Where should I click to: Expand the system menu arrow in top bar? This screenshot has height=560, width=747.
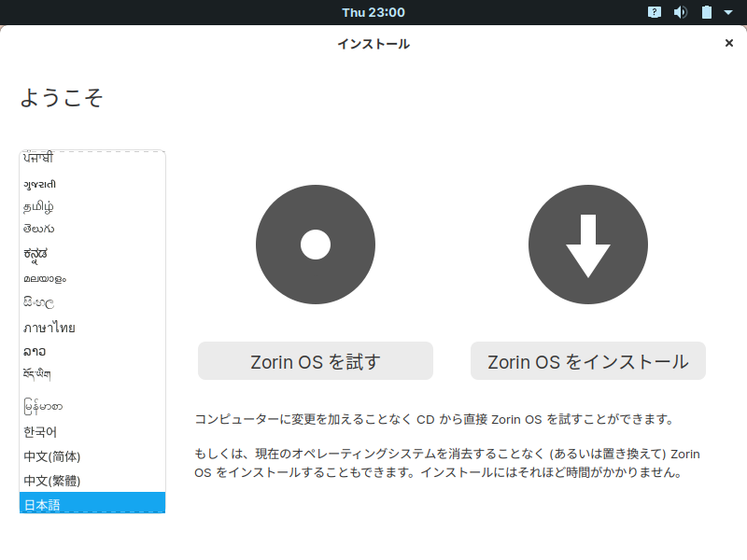coord(728,12)
